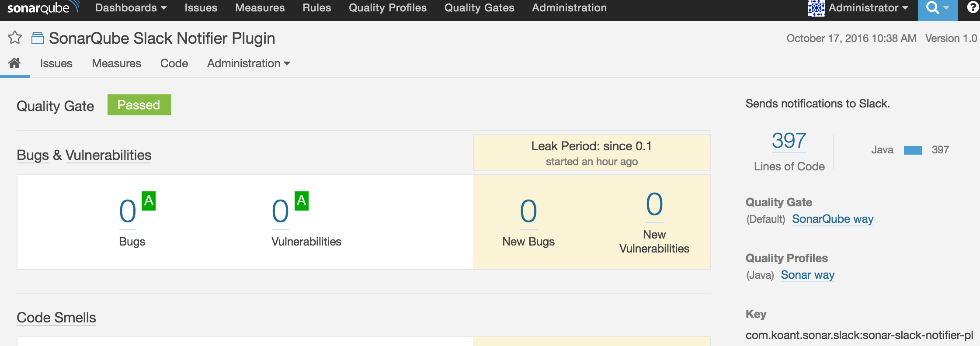The image size is (980, 346).
Task: Open global Administration in top navigation
Action: (x=569, y=8)
